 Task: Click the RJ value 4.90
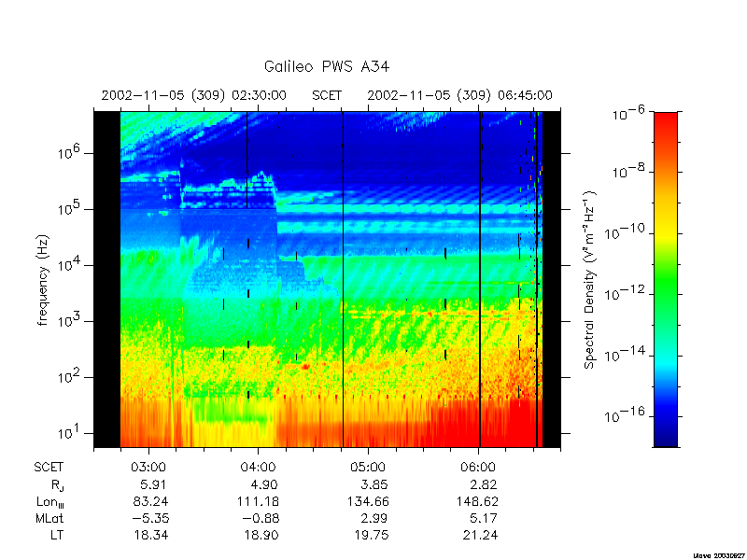pos(264,484)
